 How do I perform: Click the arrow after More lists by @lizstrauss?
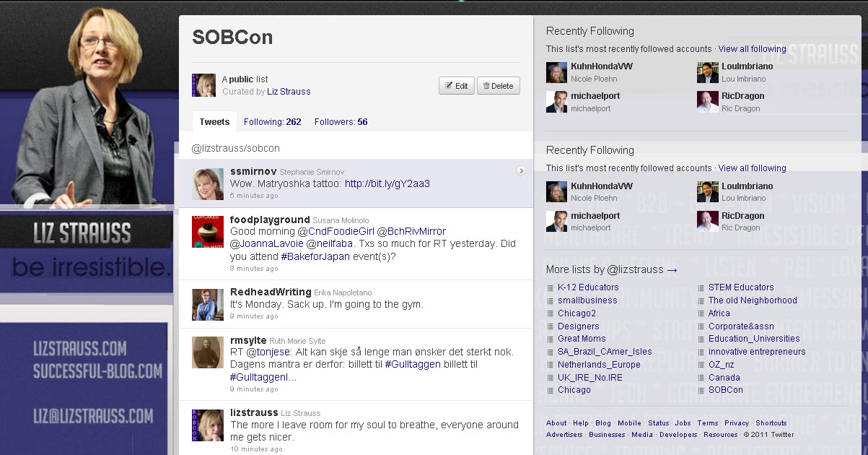click(x=672, y=270)
